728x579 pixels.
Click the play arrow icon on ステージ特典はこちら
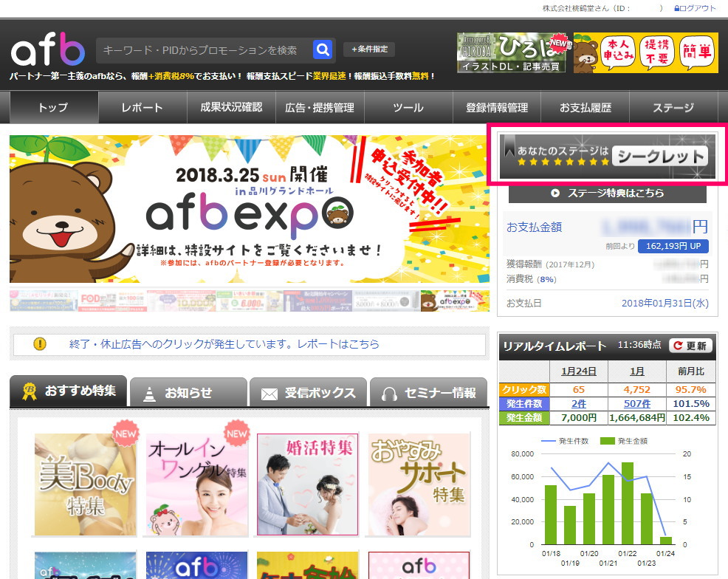[x=554, y=193]
